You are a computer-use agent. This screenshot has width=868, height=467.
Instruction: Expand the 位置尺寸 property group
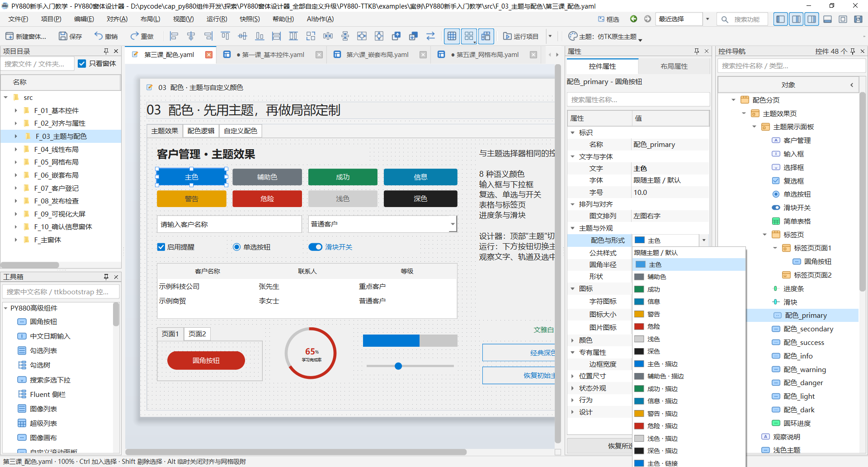pyautogui.click(x=572, y=376)
